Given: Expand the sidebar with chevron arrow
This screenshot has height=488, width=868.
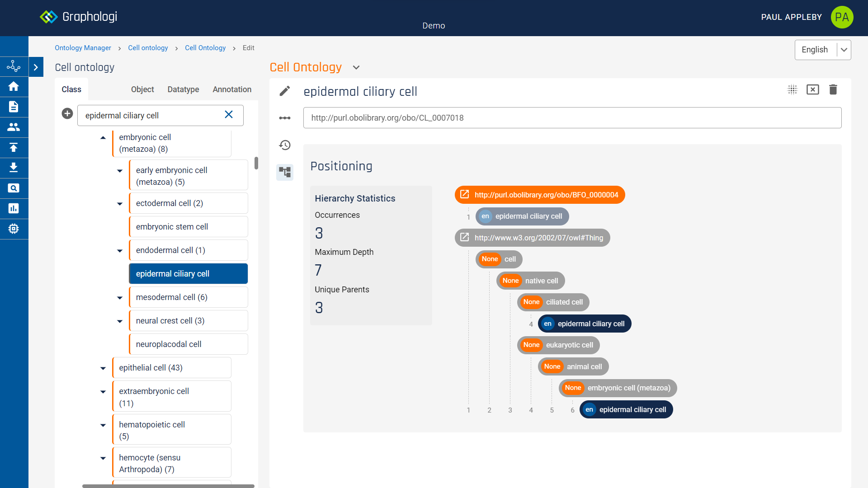Looking at the screenshot, I should click(x=36, y=67).
